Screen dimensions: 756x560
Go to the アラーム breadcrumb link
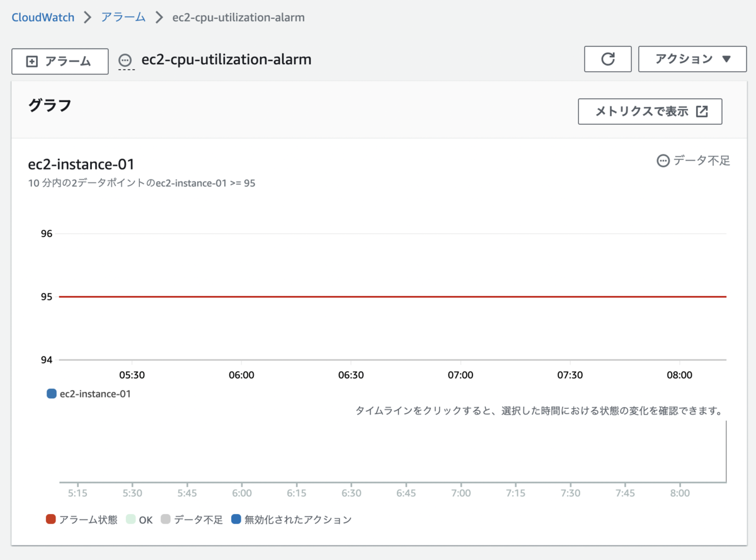pyautogui.click(x=123, y=18)
